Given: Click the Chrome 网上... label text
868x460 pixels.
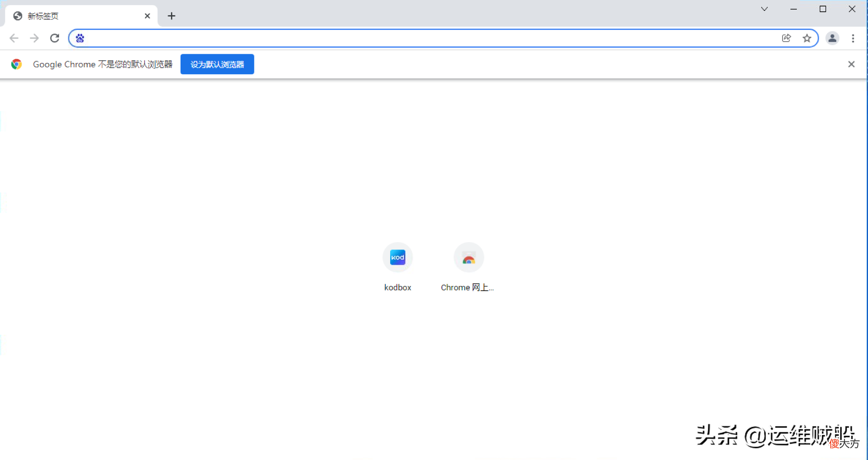Looking at the screenshot, I should tap(467, 287).
